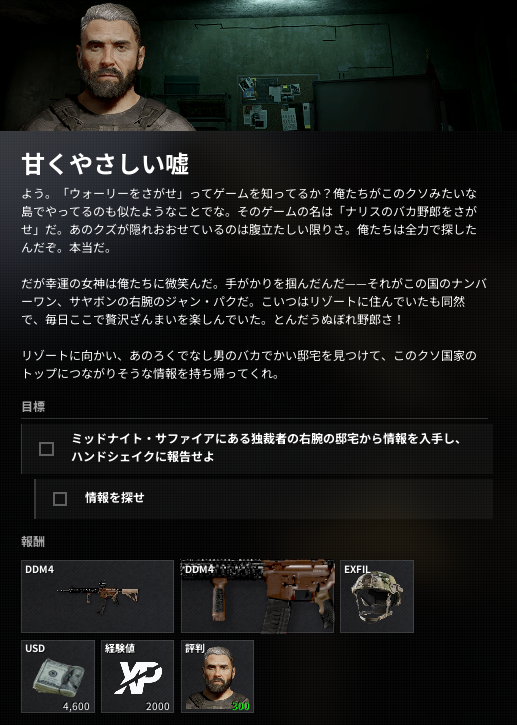
Task: Select the DDM4 rifle reward icon
Action: click(x=97, y=596)
